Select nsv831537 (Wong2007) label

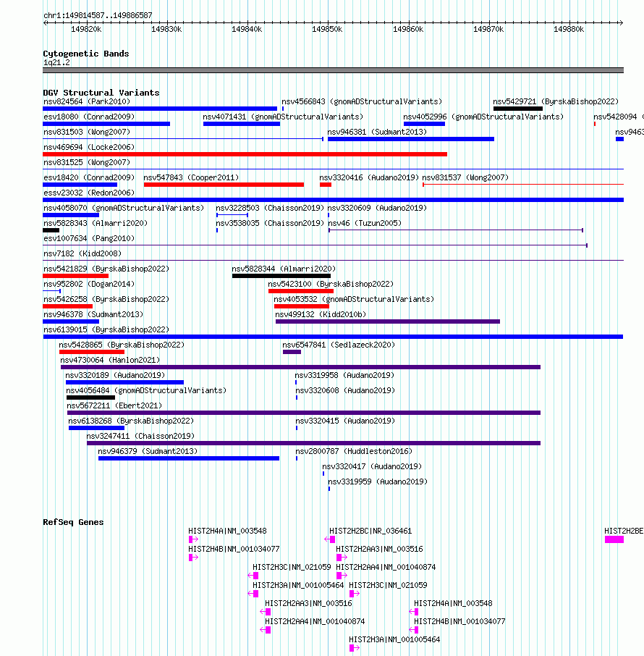(465, 177)
